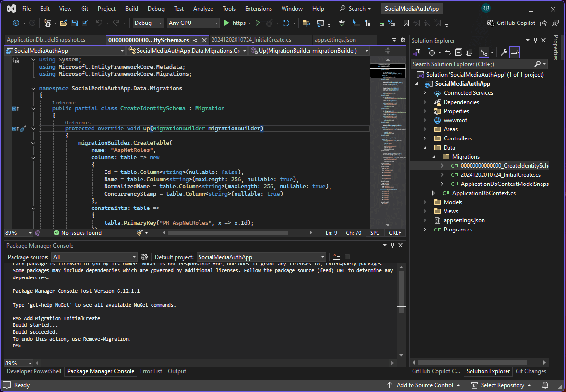566x392 pixels.
Task: Open Solution Explorer properties wrench icon
Action: coord(504,52)
